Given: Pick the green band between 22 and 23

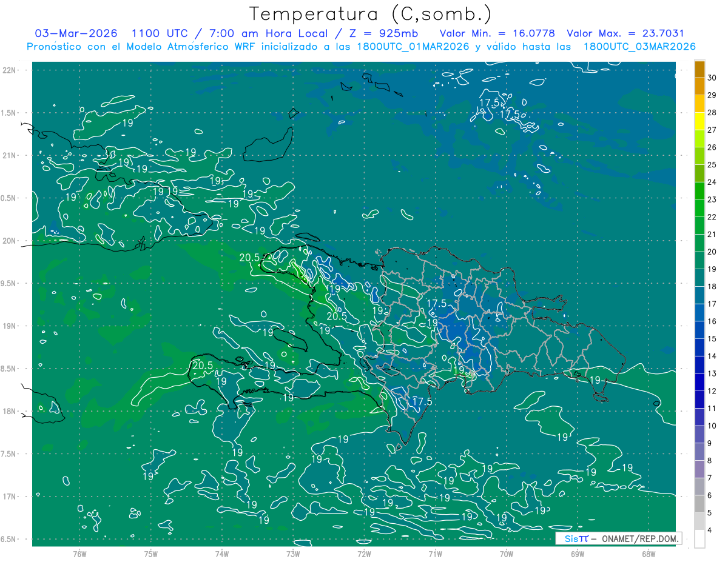Looking at the screenshot, I should [x=699, y=208].
